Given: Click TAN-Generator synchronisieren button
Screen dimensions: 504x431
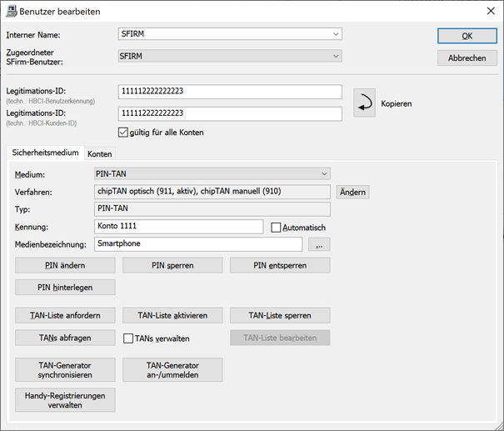Looking at the screenshot, I should [x=65, y=370].
